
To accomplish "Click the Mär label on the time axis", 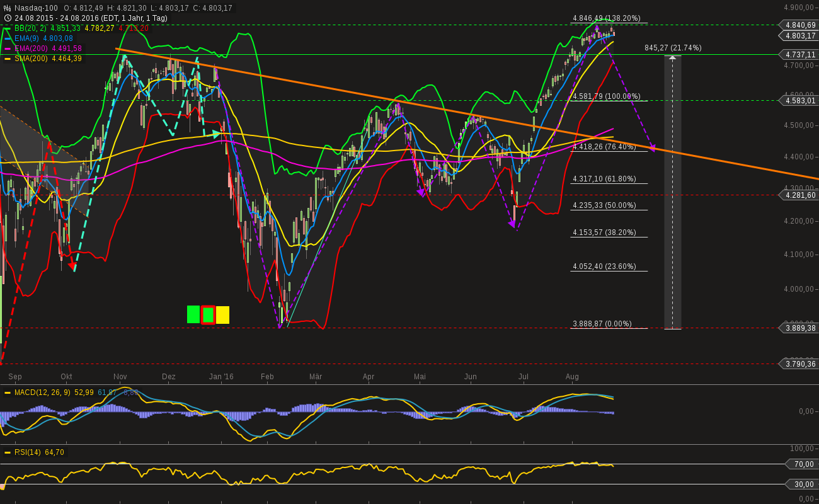I will coord(316,377).
